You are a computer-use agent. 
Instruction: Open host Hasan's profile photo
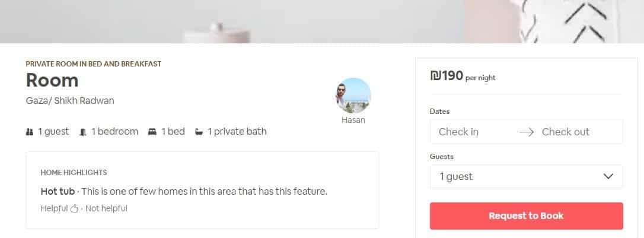353,96
